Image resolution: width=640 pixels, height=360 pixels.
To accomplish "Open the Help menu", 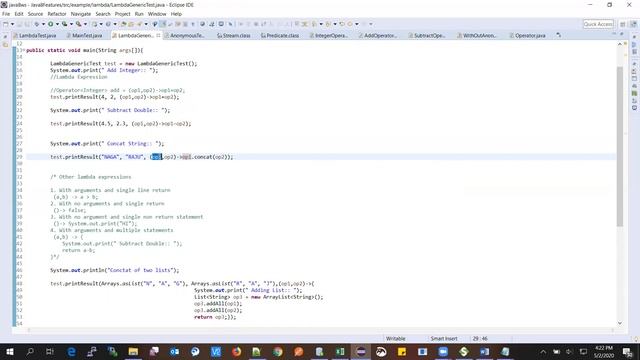I will [176, 14].
